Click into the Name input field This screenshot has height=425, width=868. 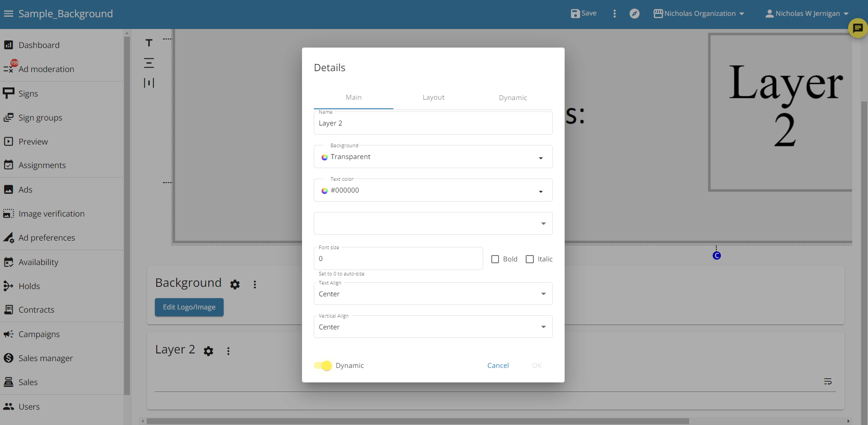point(433,123)
